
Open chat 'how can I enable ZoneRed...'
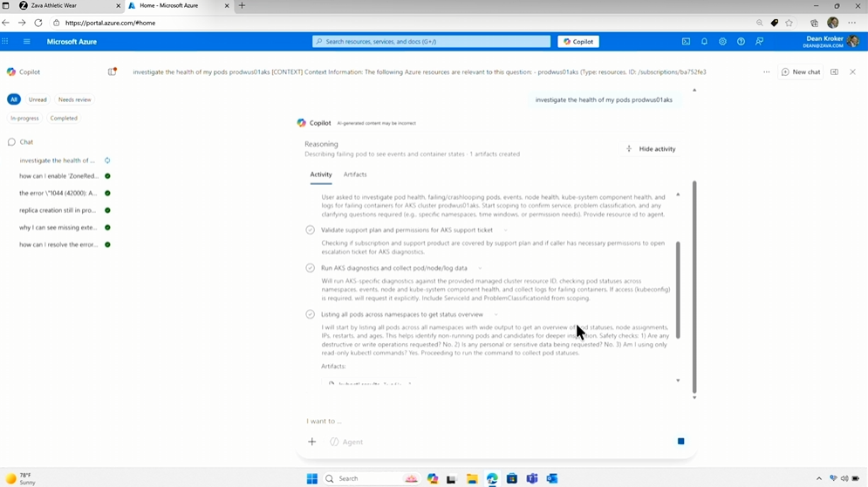58,176
